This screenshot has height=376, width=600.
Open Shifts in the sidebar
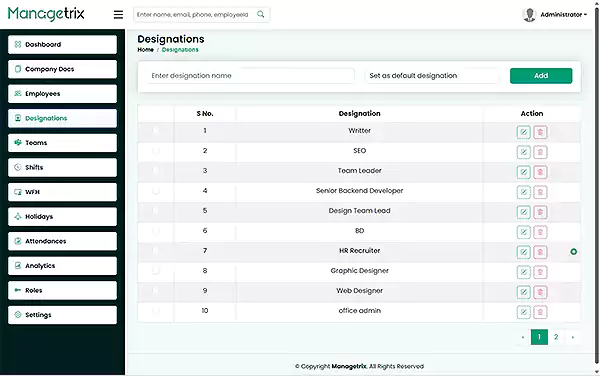pos(62,168)
